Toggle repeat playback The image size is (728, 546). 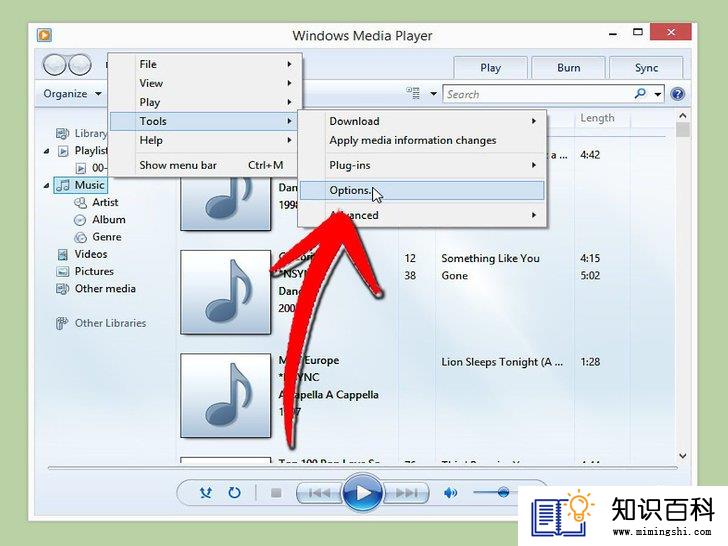(x=234, y=493)
